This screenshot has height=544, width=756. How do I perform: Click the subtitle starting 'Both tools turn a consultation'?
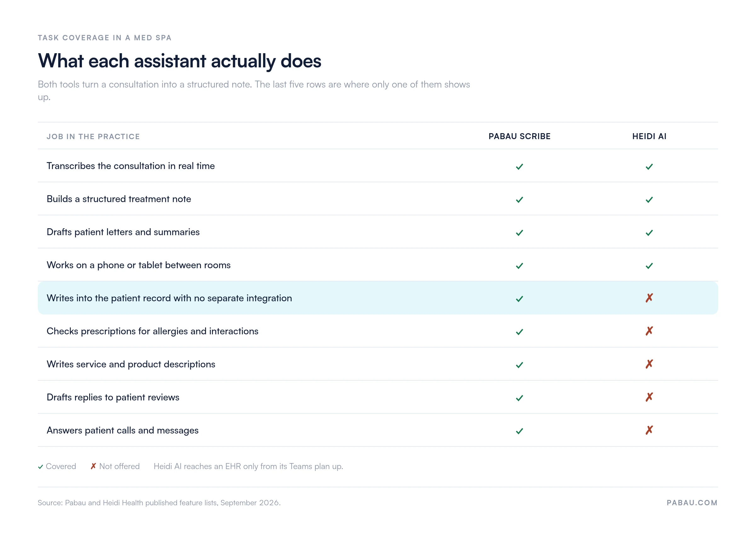[254, 91]
